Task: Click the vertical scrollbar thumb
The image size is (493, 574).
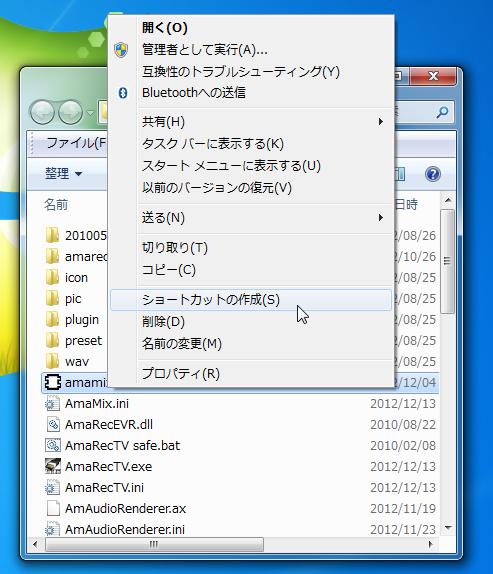Action: (447, 261)
